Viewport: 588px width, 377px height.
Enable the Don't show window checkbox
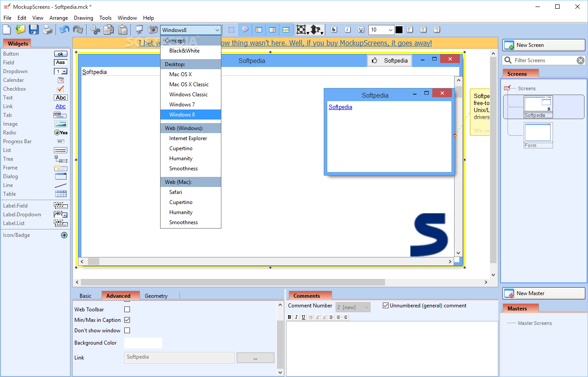(127, 331)
